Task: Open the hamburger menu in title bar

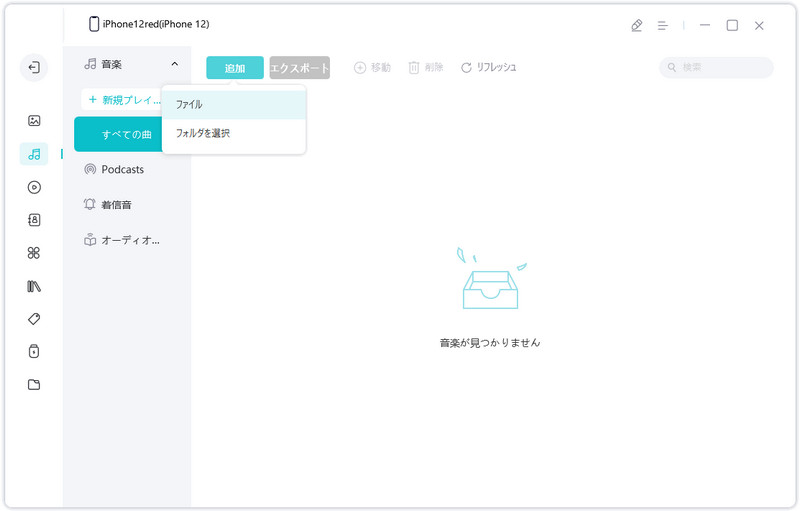Action: [x=663, y=25]
